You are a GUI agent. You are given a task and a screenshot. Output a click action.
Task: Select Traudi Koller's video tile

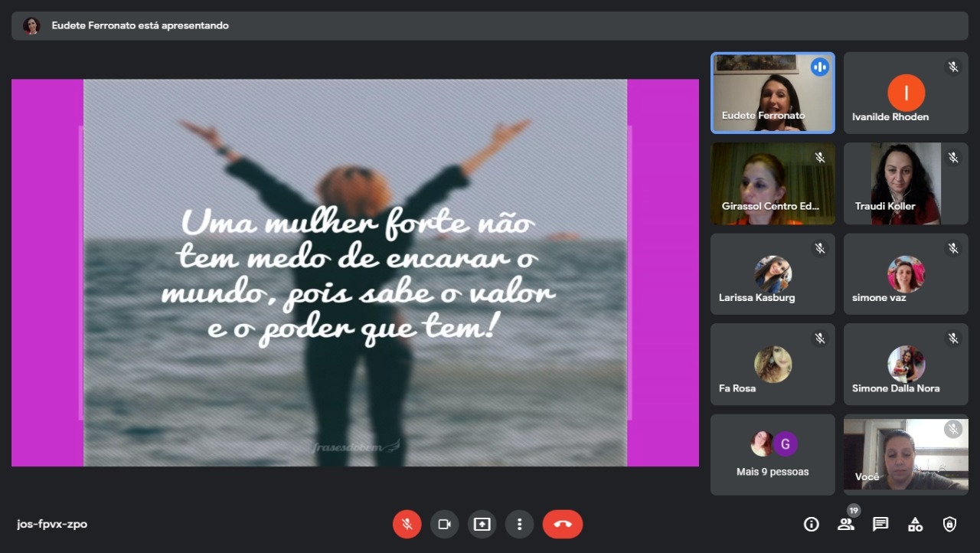coord(906,184)
